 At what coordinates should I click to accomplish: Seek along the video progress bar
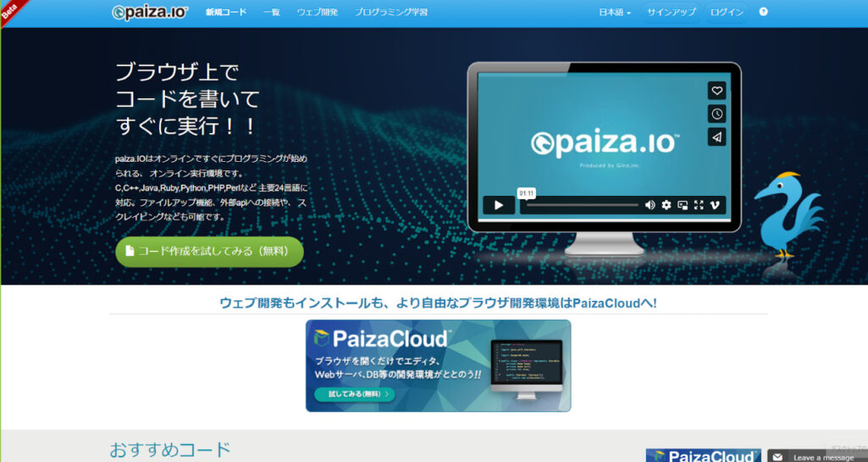583,205
